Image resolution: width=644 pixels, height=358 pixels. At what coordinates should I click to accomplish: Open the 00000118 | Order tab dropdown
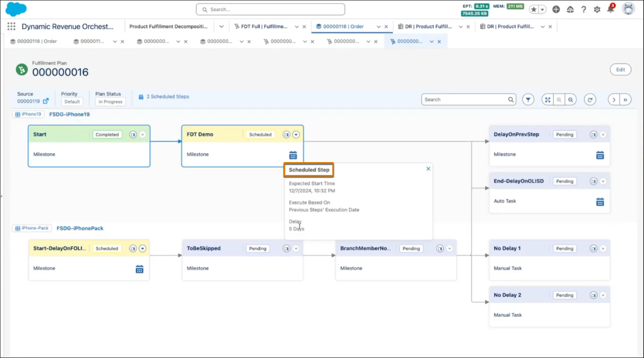379,27
